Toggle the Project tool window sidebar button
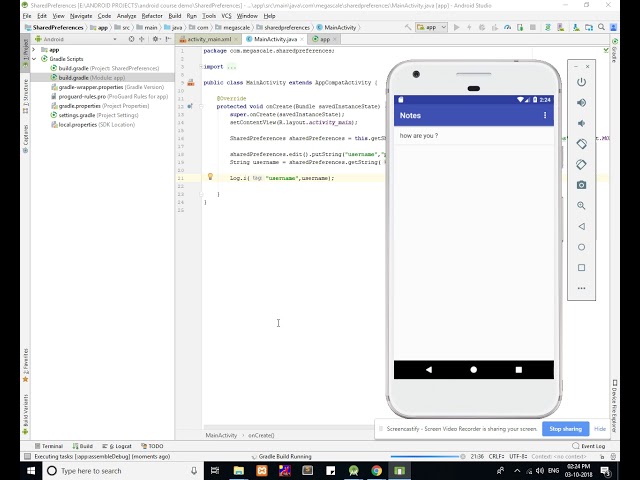This screenshot has width=640, height=480. 25,54
